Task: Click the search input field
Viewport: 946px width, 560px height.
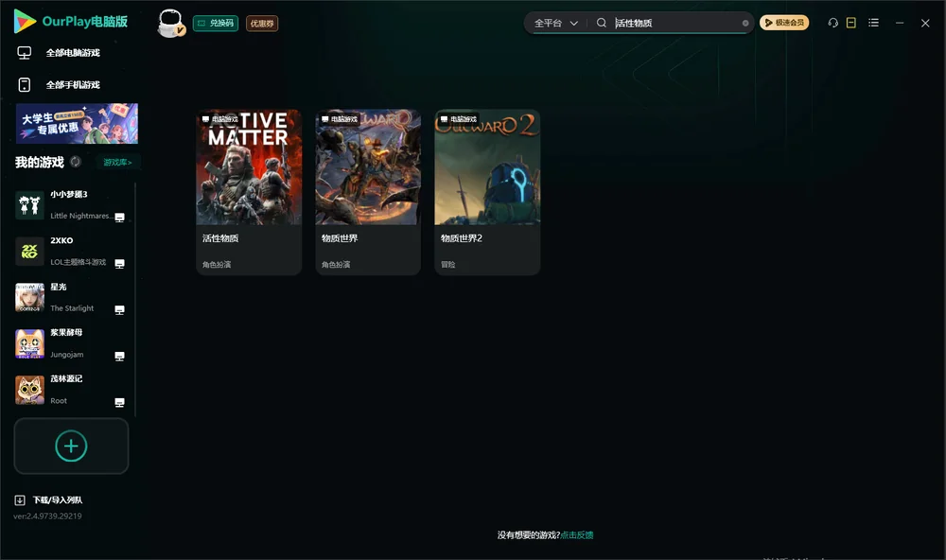Action: 675,23
